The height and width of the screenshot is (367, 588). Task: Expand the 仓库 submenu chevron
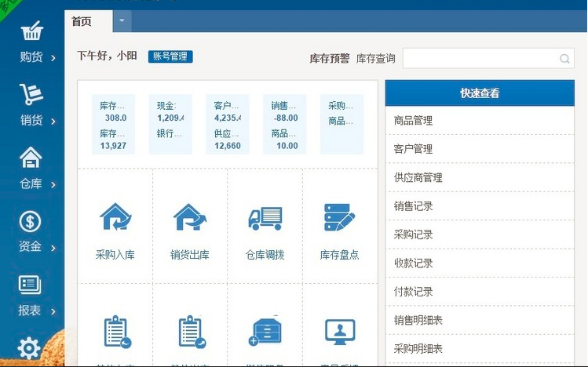coord(53,185)
